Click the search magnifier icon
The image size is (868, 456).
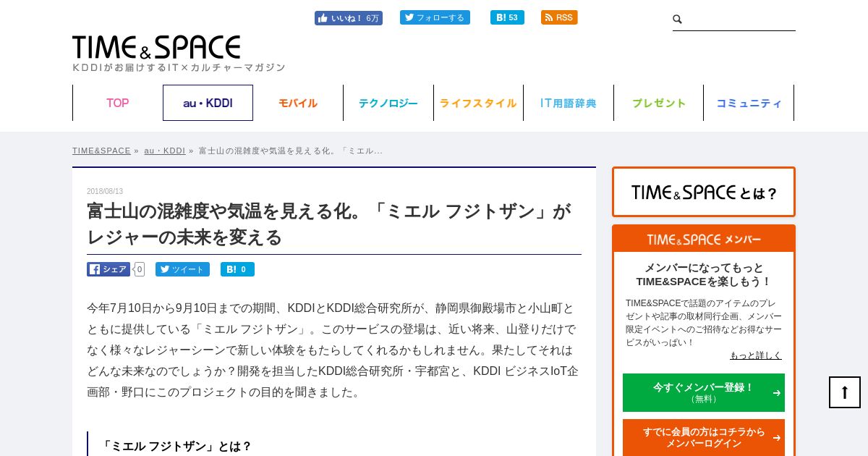(678, 20)
